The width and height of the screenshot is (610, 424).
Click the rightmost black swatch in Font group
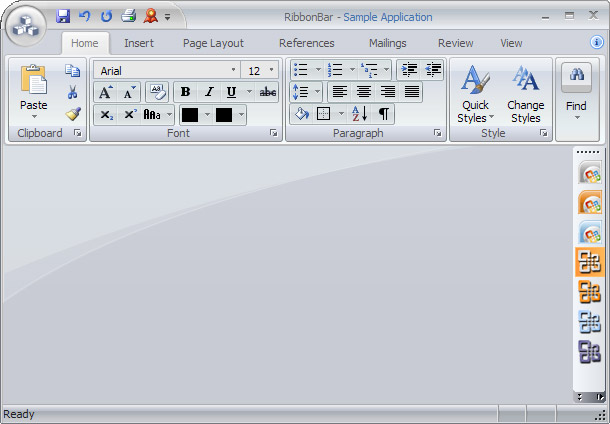[x=224, y=115]
